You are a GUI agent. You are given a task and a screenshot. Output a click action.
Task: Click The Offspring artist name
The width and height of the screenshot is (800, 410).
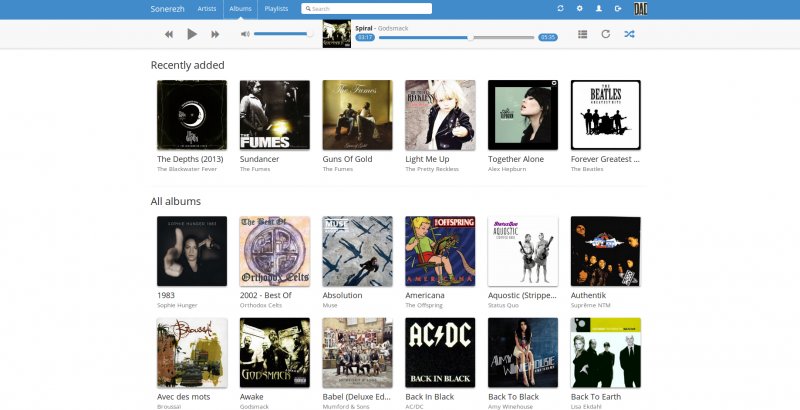(423, 305)
